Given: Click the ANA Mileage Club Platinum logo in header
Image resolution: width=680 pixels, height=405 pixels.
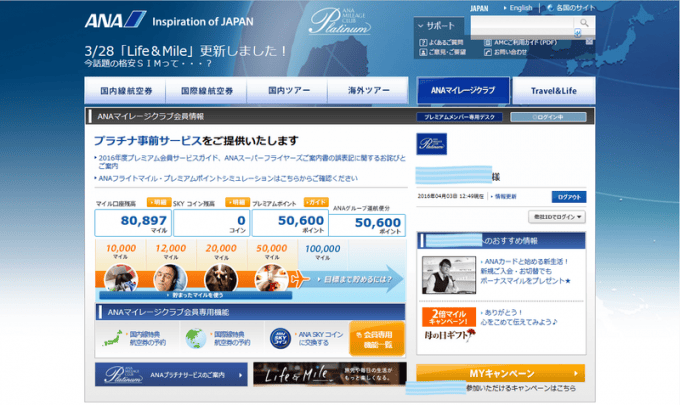Looking at the screenshot, I should (x=340, y=21).
